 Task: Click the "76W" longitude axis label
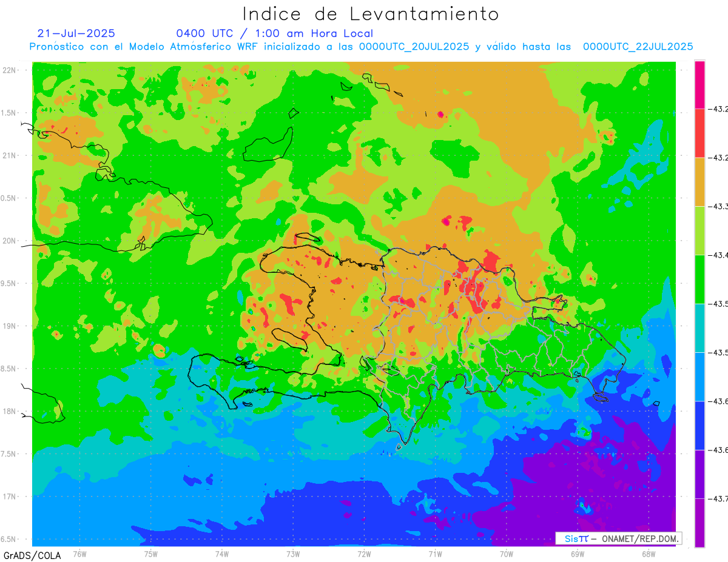79,554
